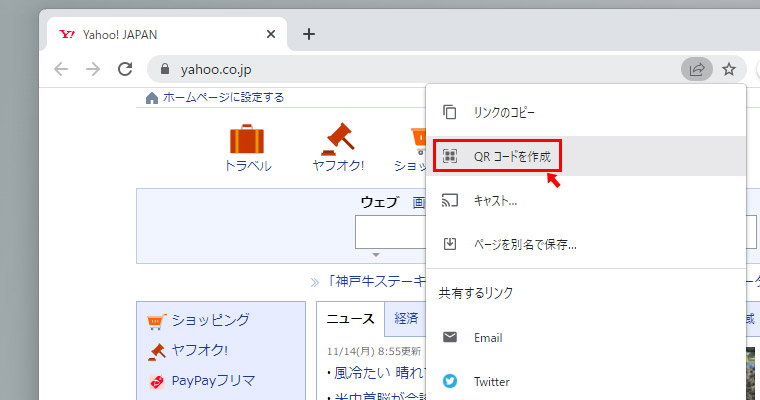
Task: Choose QR コードを作成 from the share menu
Action: coord(586,156)
